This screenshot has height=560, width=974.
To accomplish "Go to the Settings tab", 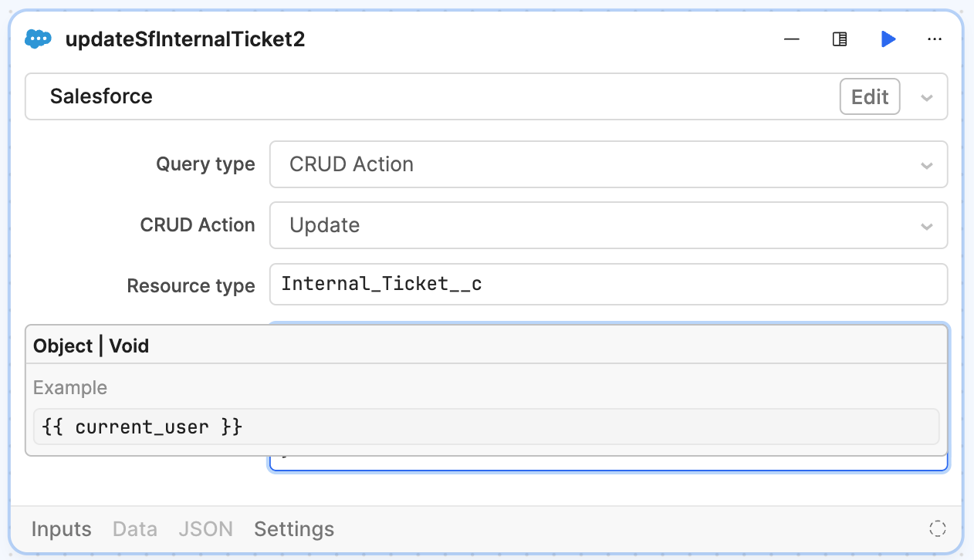I will pyautogui.click(x=294, y=529).
